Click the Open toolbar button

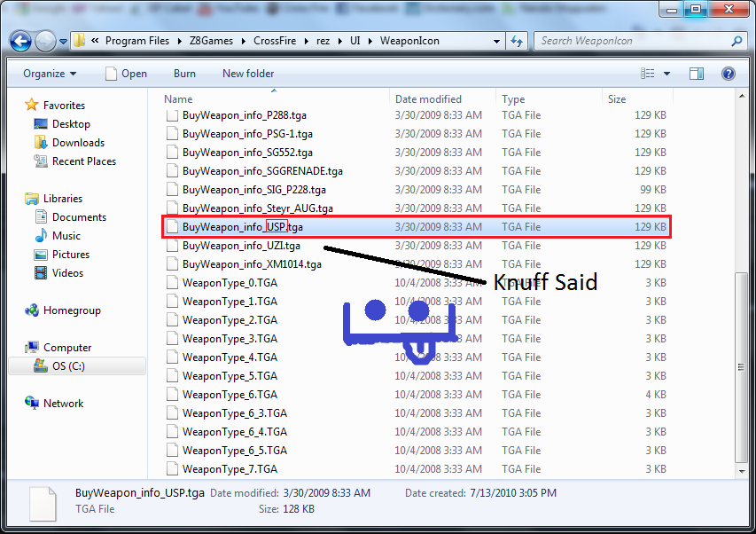click(x=126, y=74)
